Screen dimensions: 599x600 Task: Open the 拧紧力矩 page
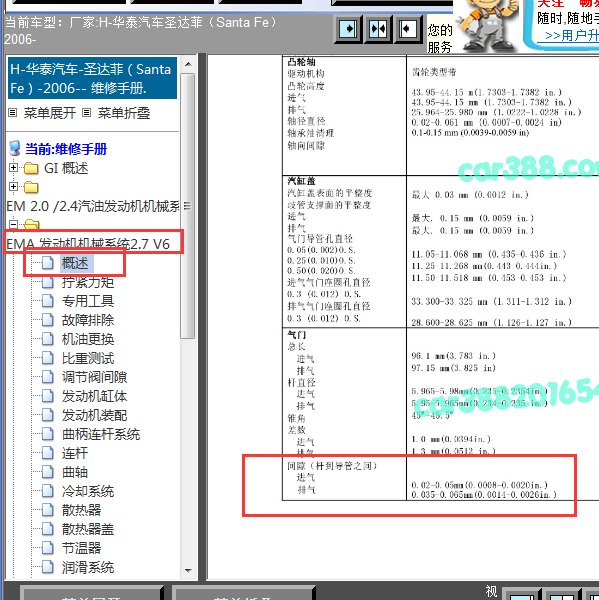click(88, 282)
